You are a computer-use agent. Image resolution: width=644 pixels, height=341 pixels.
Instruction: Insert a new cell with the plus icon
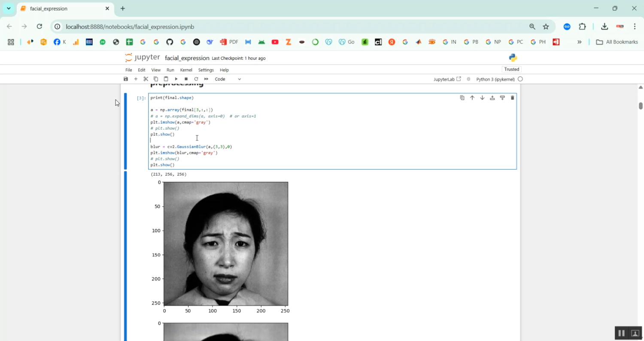pos(136,79)
